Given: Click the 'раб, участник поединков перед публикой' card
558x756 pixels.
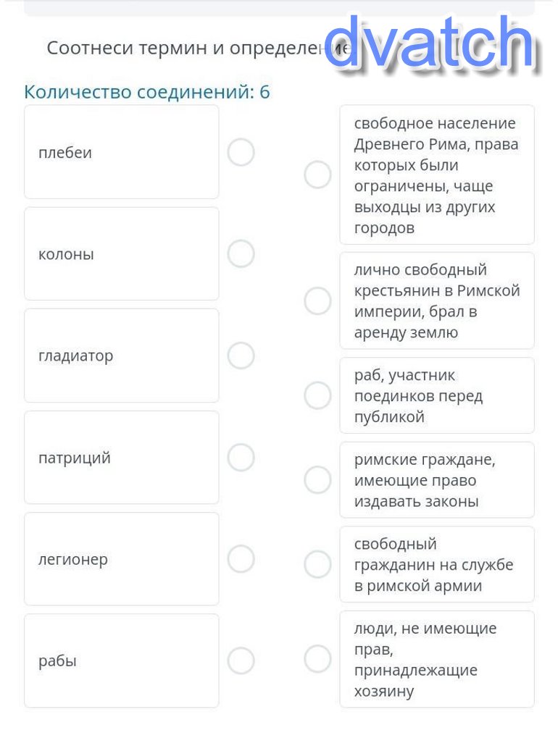Looking at the screenshot, I should [436, 395].
